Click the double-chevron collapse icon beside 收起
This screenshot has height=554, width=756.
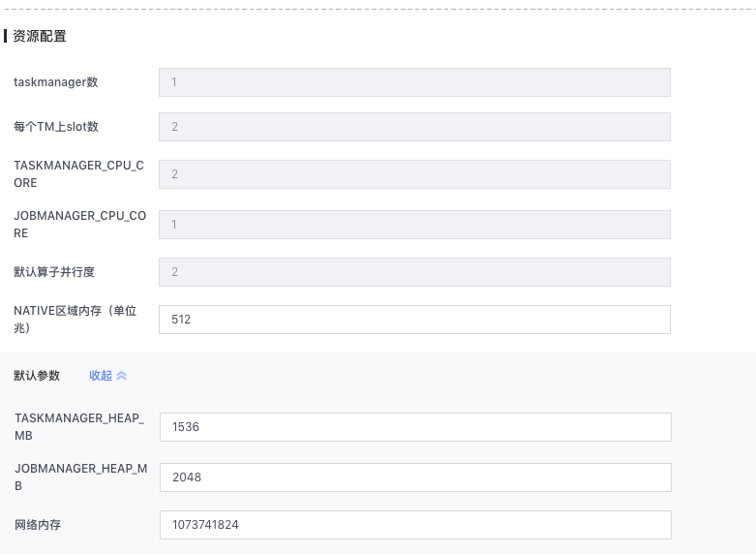tap(122, 376)
